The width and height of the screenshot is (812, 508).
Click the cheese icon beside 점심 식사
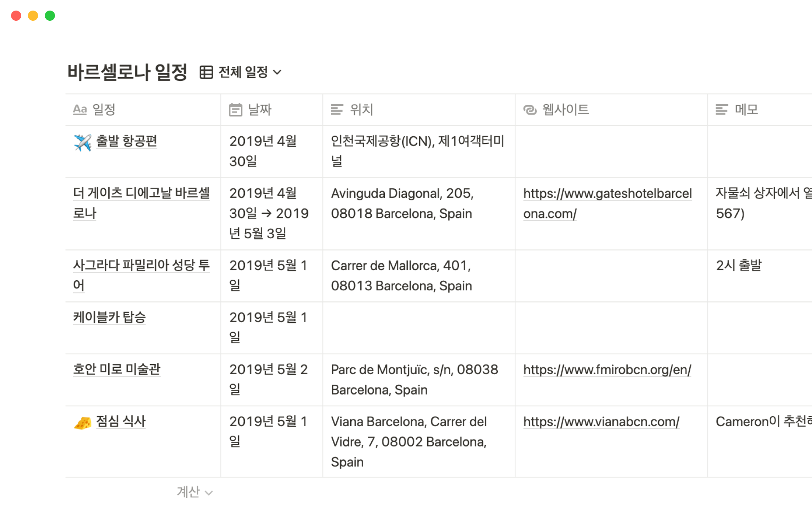[82, 422]
